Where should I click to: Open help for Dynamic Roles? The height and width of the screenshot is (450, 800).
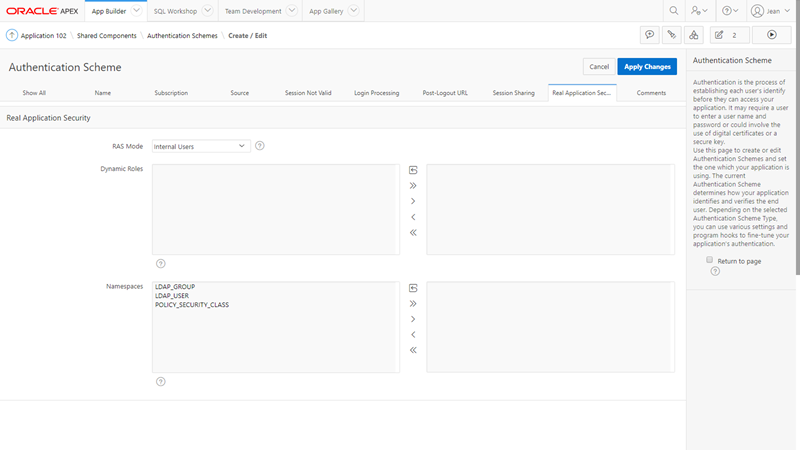coord(161,264)
